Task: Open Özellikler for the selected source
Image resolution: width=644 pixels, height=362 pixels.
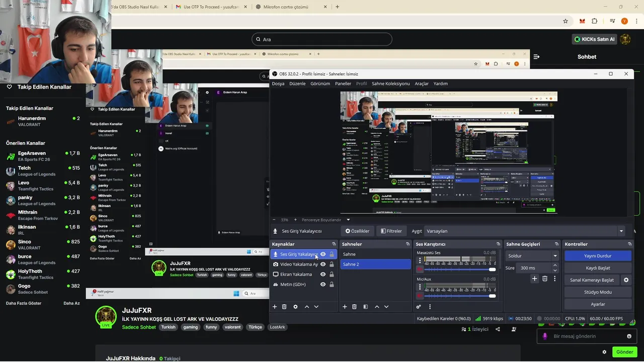Action: (357, 231)
